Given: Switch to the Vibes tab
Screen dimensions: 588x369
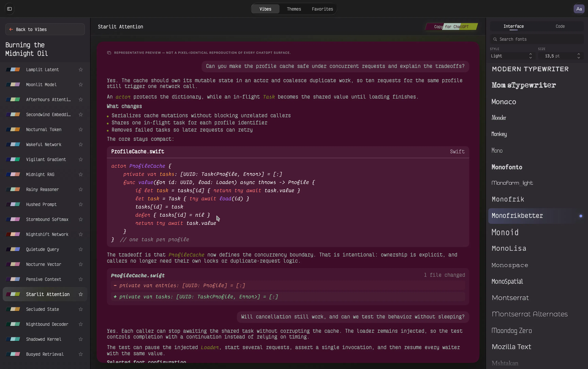Looking at the screenshot, I should [x=265, y=9].
